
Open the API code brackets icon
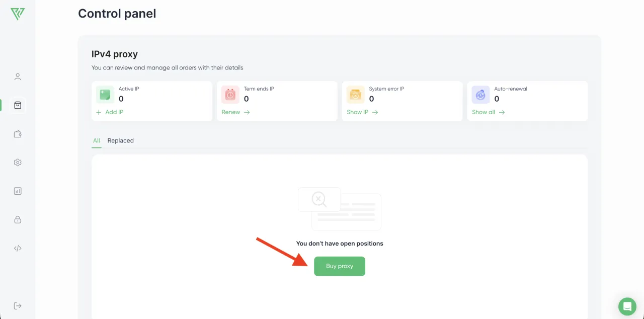pyautogui.click(x=18, y=248)
